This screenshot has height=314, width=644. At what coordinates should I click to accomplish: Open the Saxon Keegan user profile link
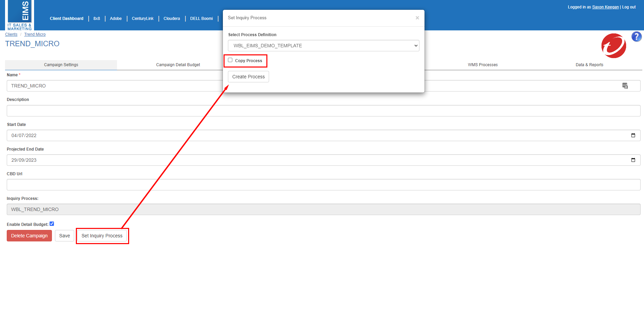coord(605,7)
